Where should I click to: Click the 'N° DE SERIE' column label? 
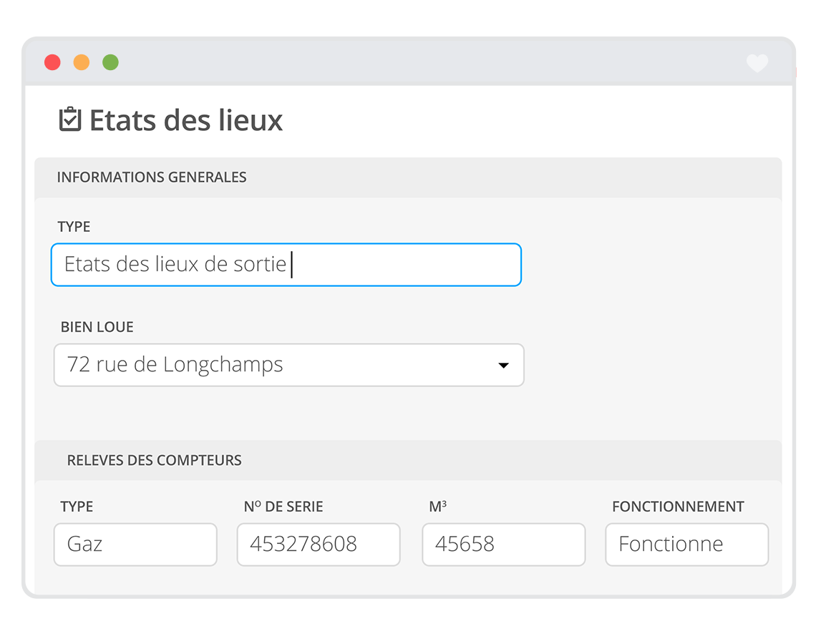pyautogui.click(x=283, y=507)
